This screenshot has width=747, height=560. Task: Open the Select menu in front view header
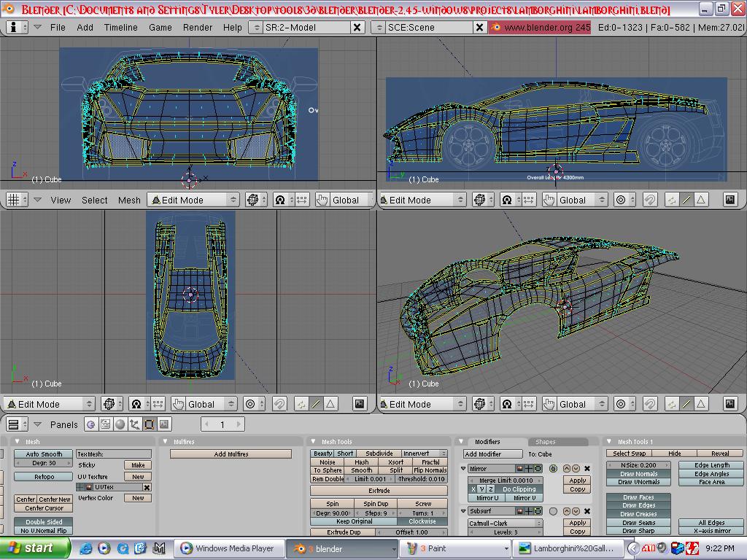[94, 200]
